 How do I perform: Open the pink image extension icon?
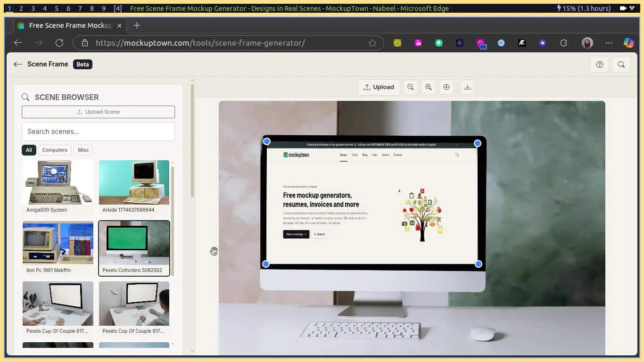click(x=418, y=43)
